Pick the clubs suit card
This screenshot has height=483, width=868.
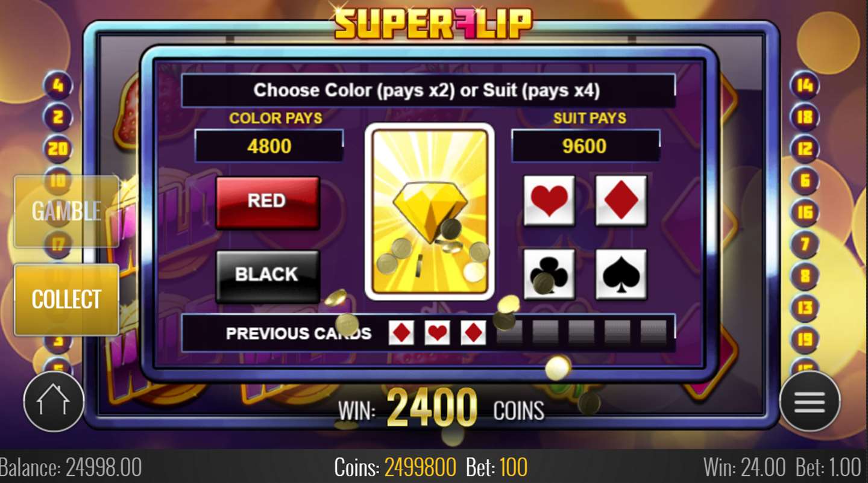coord(549,274)
